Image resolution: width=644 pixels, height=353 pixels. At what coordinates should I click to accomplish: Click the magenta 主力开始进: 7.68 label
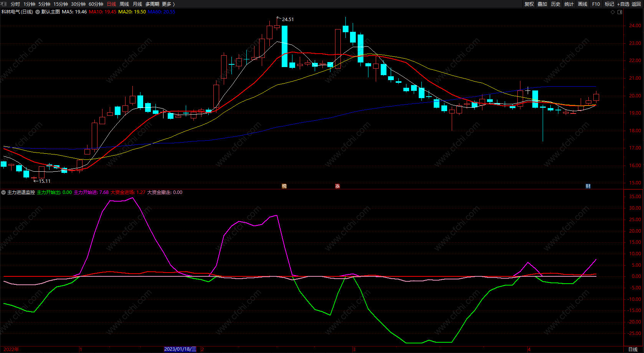tap(91, 192)
